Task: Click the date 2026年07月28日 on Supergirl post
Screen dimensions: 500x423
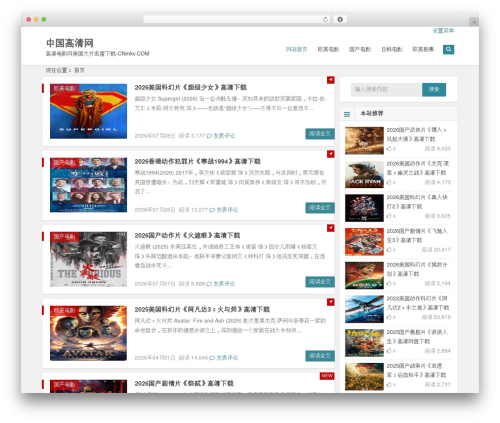Action: coord(155,136)
